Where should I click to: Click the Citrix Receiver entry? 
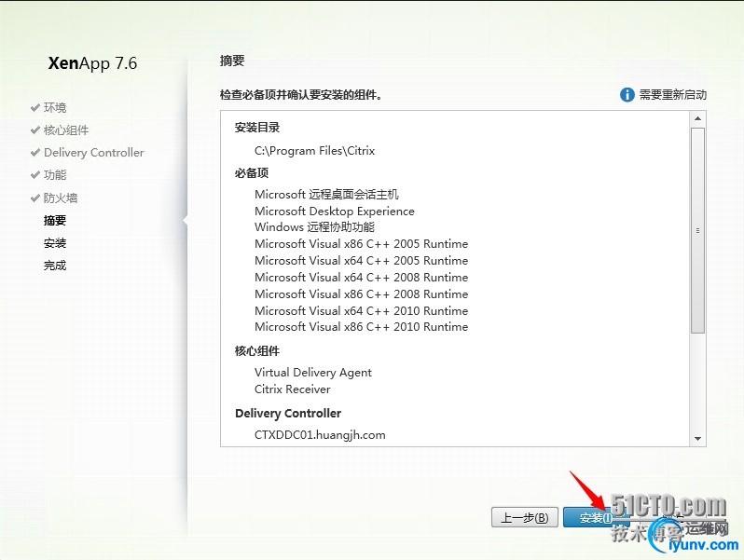tap(293, 389)
